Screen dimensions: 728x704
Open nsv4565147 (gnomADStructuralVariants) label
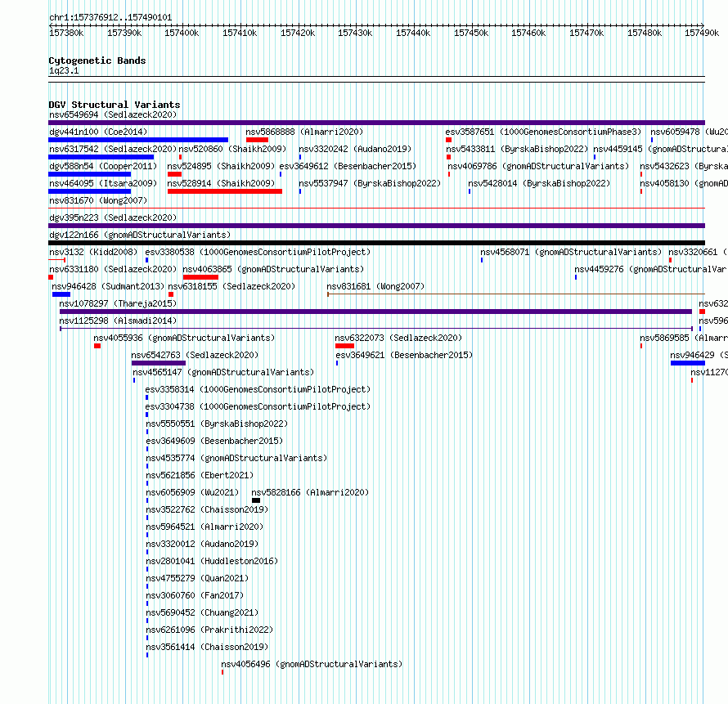point(223,372)
